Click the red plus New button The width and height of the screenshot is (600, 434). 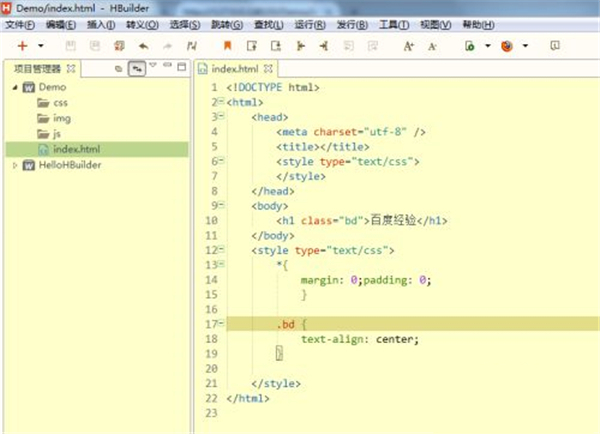(x=22, y=45)
